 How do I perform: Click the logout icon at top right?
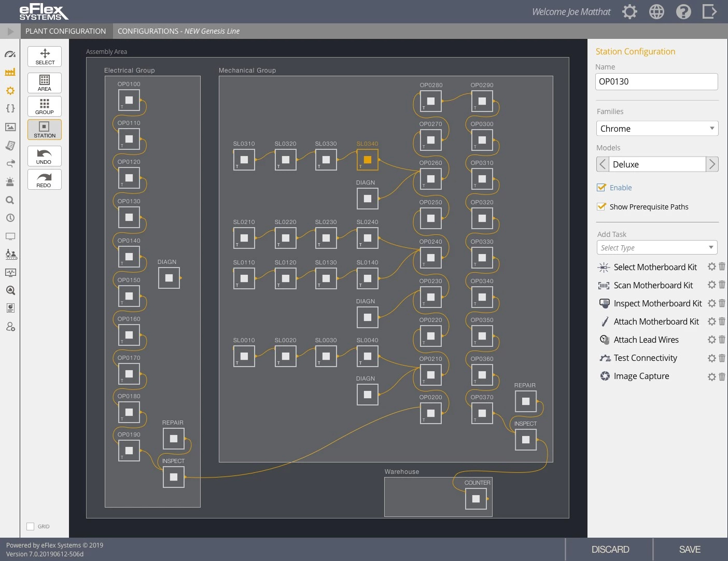pyautogui.click(x=709, y=11)
